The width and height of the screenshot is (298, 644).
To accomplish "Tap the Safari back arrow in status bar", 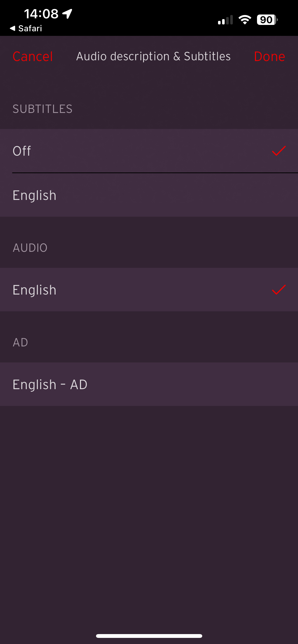I will click(x=12, y=28).
